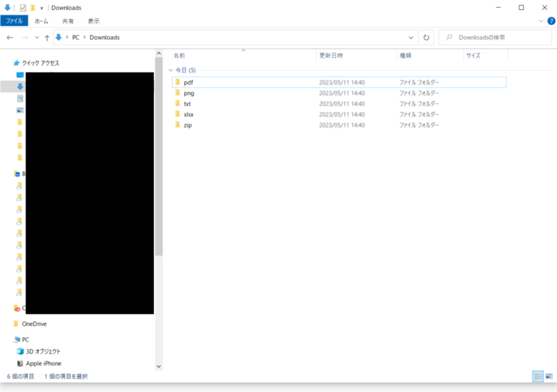
Task: Click the 1 個の項目を選択 status text
Action: (x=66, y=377)
